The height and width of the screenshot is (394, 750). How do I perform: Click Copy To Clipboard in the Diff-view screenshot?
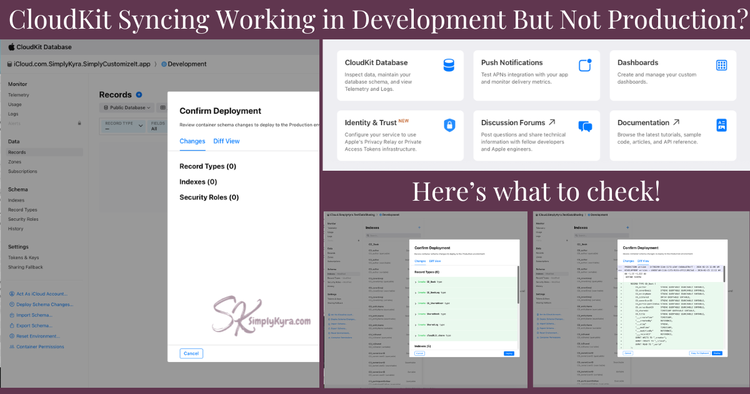[x=699, y=353]
